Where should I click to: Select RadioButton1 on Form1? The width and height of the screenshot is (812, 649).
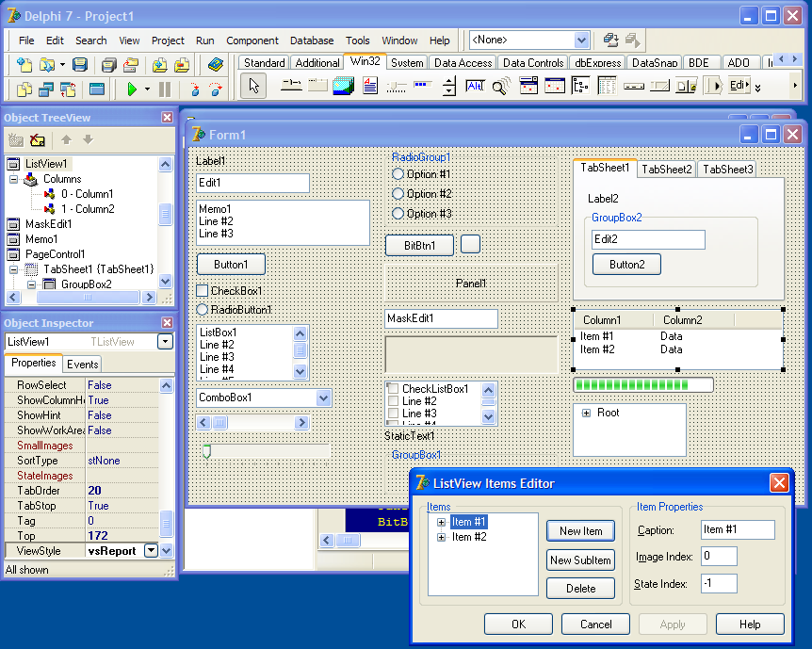point(203,310)
